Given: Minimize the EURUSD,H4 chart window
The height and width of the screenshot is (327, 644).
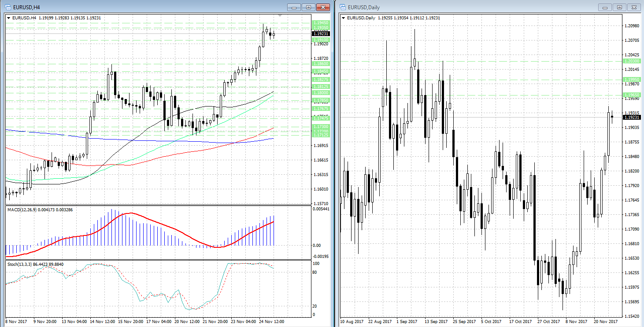Looking at the screenshot, I should pyautogui.click(x=294, y=7).
